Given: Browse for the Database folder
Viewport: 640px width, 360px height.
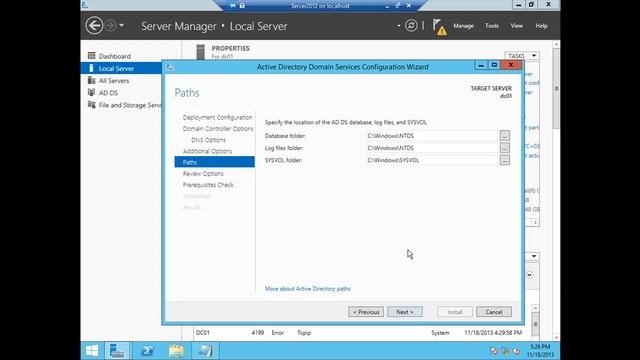Looking at the screenshot, I should pos(505,136).
